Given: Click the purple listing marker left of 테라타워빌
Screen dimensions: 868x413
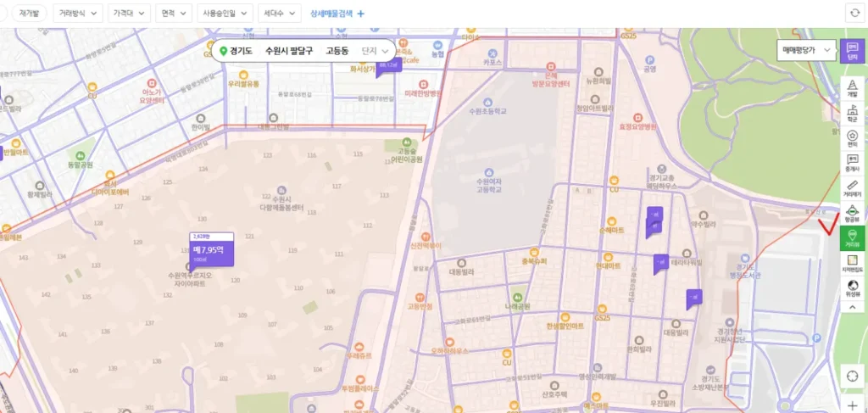Looking at the screenshot, I should tap(661, 264).
